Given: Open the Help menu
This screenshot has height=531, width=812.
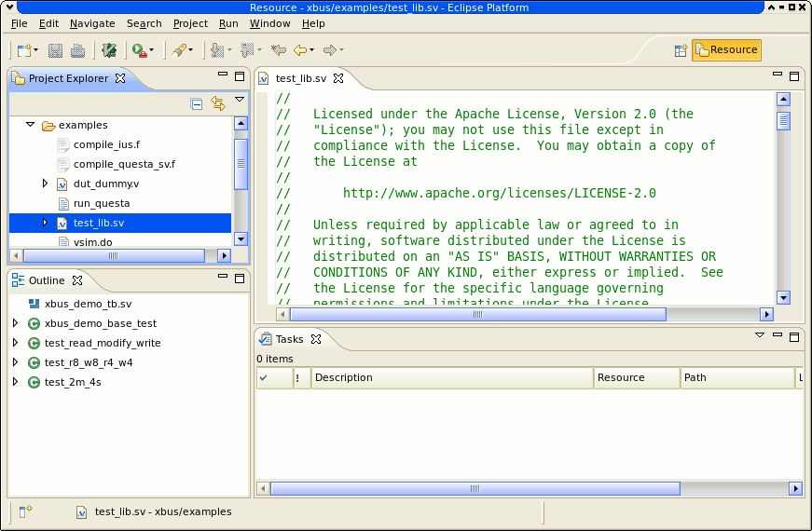Looking at the screenshot, I should (313, 23).
